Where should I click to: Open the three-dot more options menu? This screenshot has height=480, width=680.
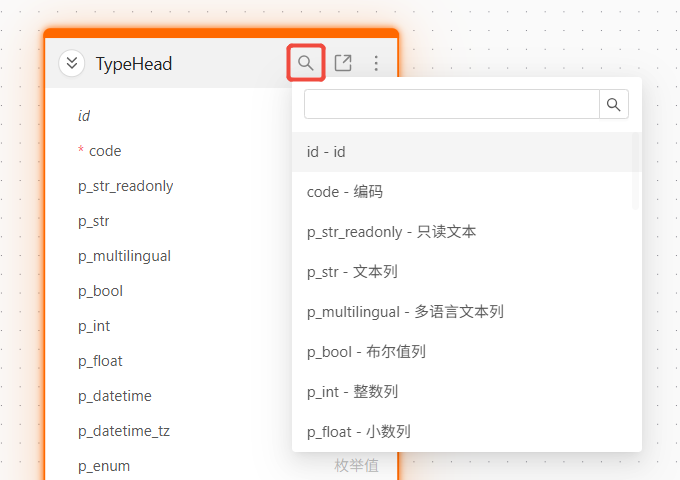coord(376,63)
